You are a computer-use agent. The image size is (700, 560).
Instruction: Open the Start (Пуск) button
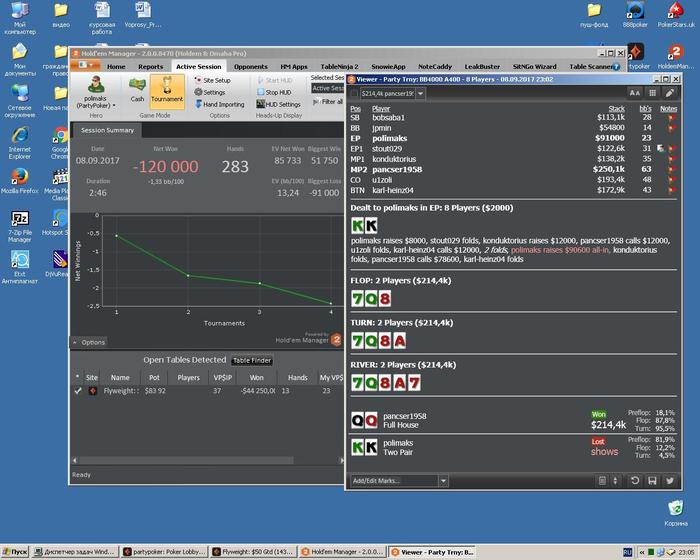[x=15, y=552]
